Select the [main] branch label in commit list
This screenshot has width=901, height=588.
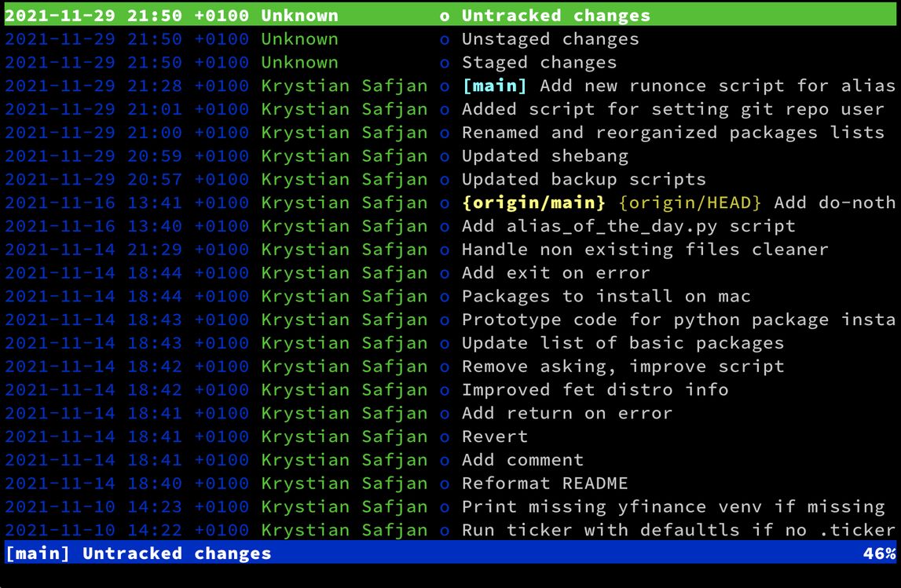point(495,86)
